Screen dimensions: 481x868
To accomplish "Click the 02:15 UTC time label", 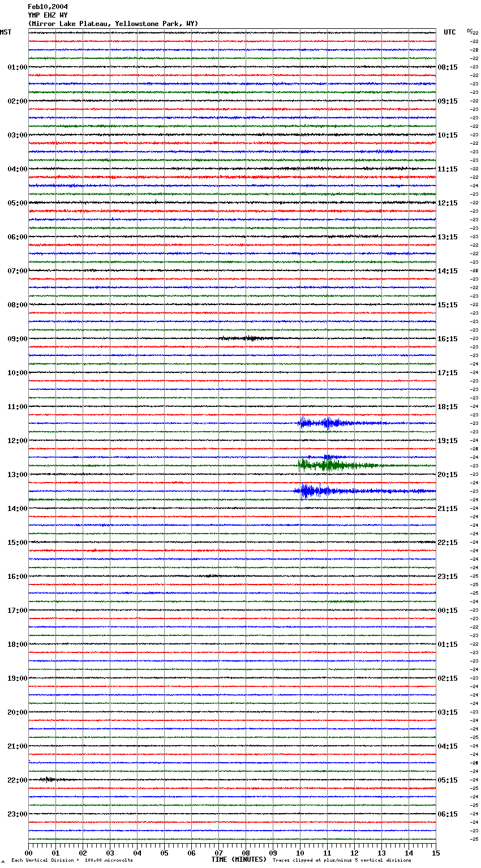I will pyautogui.click(x=448, y=678).
